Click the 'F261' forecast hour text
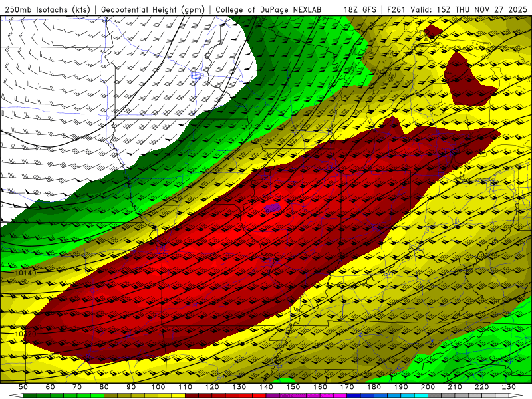532x399 pixels. pyautogui.click(x=397, y=9)
